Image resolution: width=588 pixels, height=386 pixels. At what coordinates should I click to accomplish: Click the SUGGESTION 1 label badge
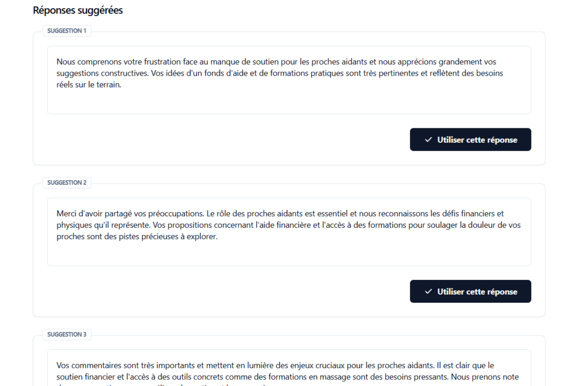[67, 31]
